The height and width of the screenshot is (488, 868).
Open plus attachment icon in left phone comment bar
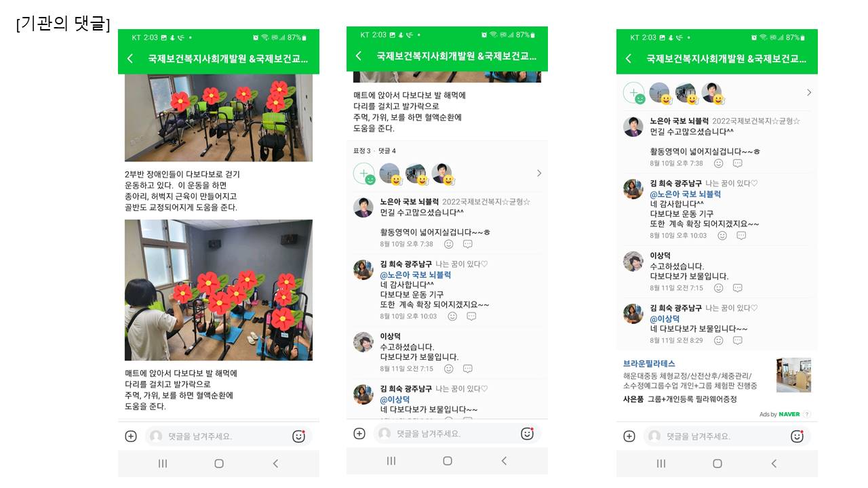pos(131,436)
